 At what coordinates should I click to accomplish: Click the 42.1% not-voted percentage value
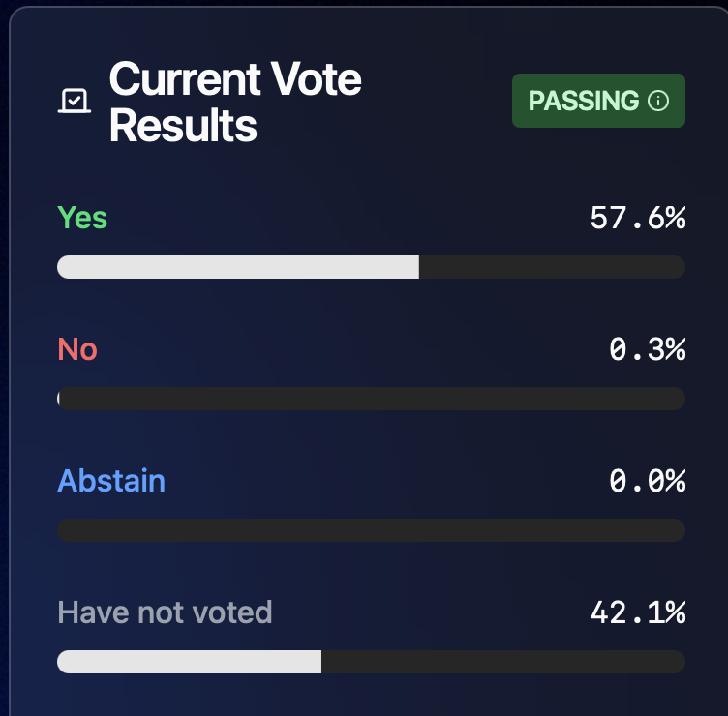(x=637, y=612)
